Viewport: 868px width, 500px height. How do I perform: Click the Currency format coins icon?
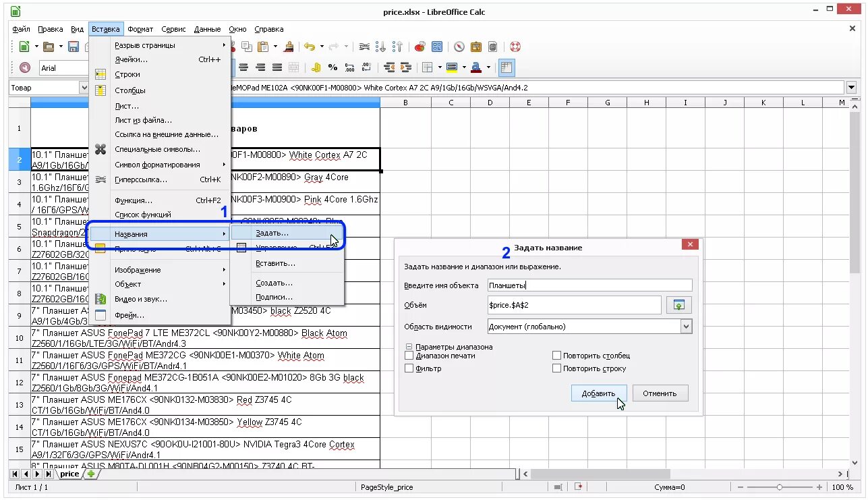(x=316, y=67)
